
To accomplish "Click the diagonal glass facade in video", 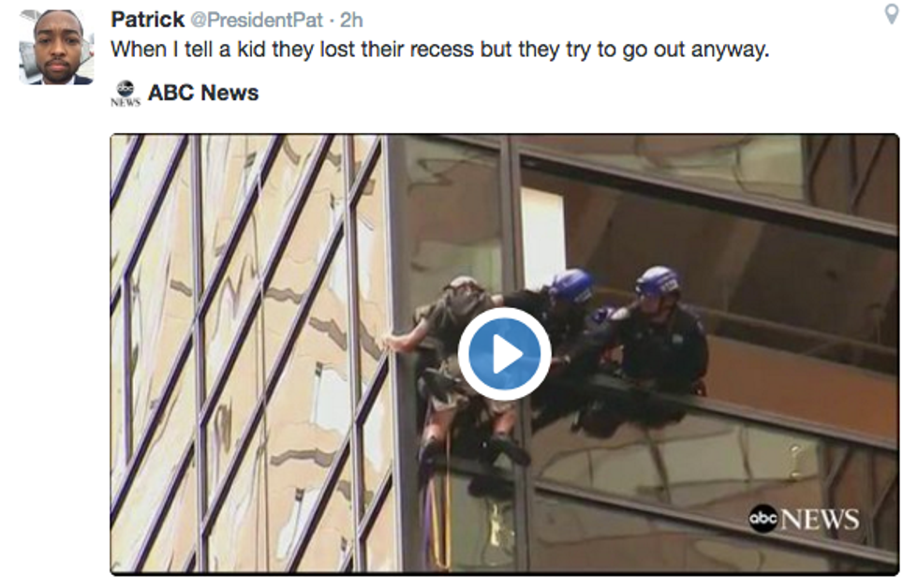I will 249,353.
